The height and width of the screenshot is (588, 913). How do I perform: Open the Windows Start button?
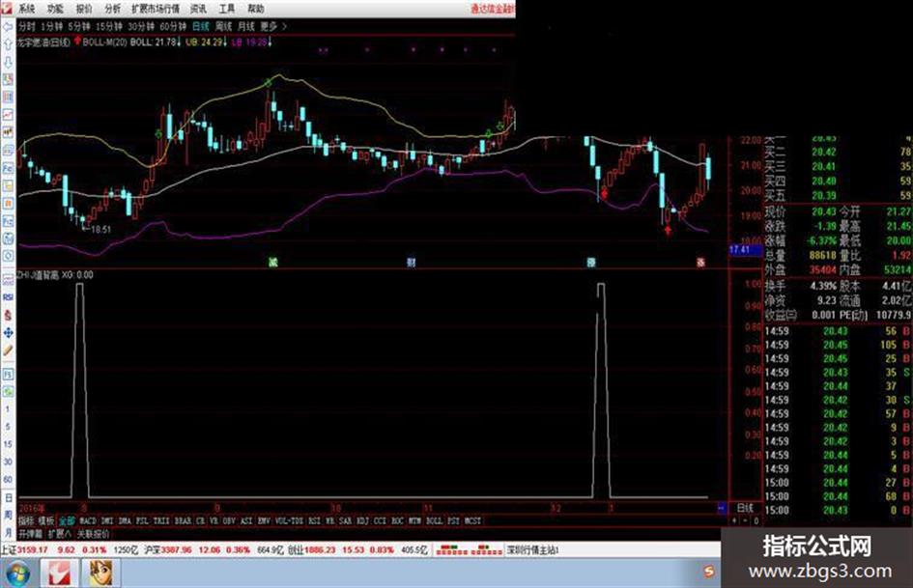click(x=16, y=573)
